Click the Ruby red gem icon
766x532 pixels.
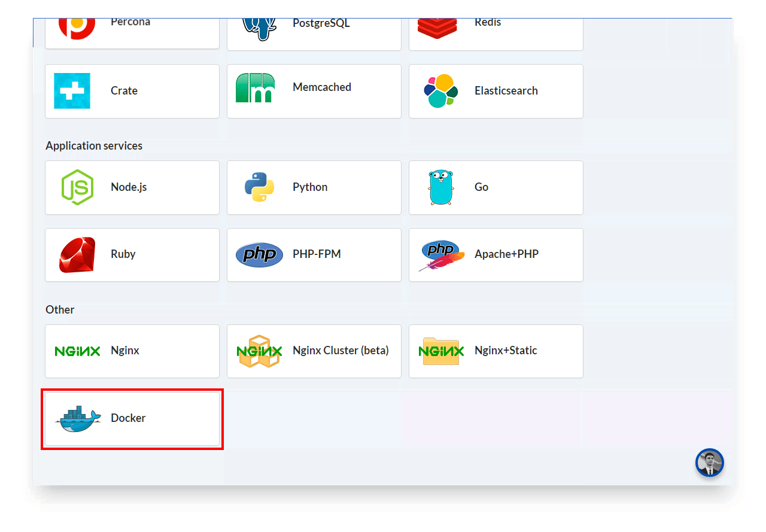[x=77, y=255]
